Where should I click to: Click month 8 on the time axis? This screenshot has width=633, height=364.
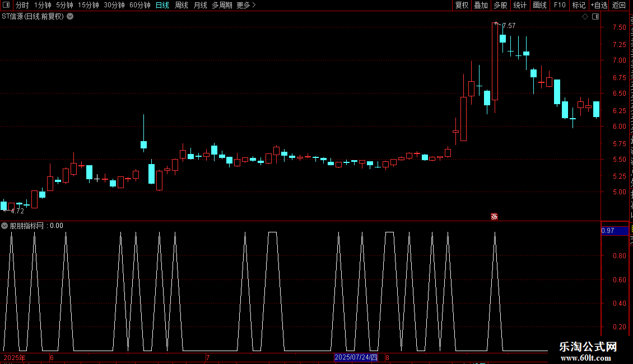(387, 357)
